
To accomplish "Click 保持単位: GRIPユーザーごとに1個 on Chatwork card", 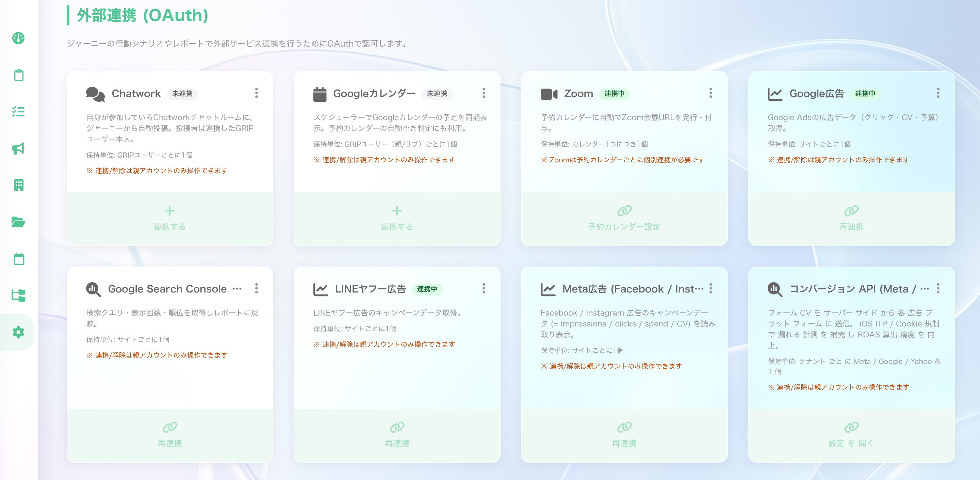I will coord(139,155).
